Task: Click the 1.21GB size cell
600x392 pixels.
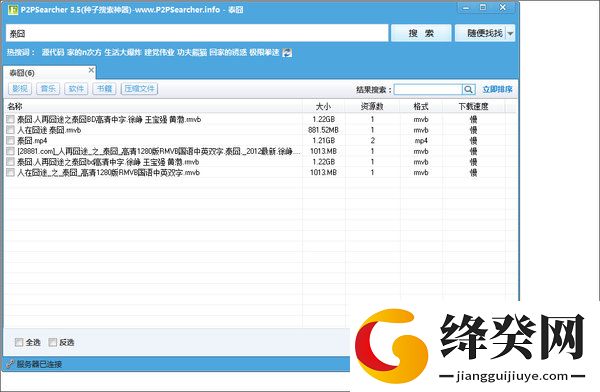Action: [324, 140]
